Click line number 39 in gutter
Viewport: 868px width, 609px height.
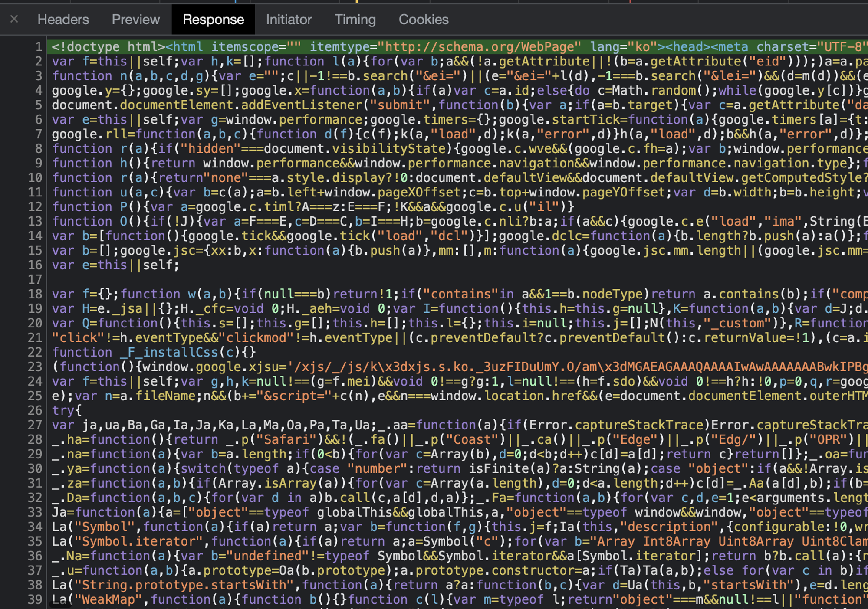click(35, 599)
